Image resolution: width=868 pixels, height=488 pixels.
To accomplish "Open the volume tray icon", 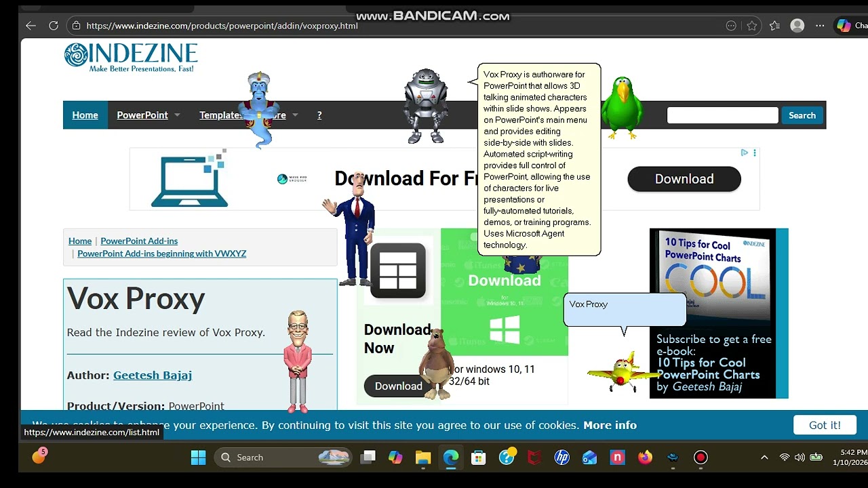I will tap(800, 457).
